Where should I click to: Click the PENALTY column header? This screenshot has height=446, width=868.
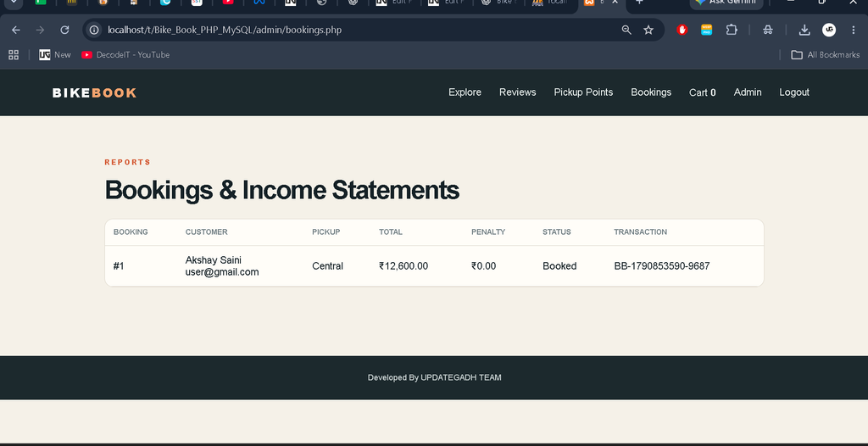pyautogui.click(x=488, y=232)
